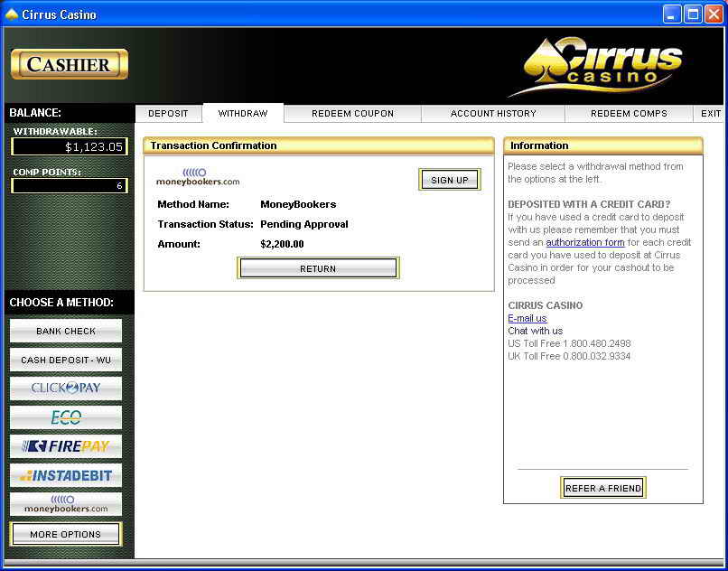Click the UK Toll Free phone number

tap(597, 356)
